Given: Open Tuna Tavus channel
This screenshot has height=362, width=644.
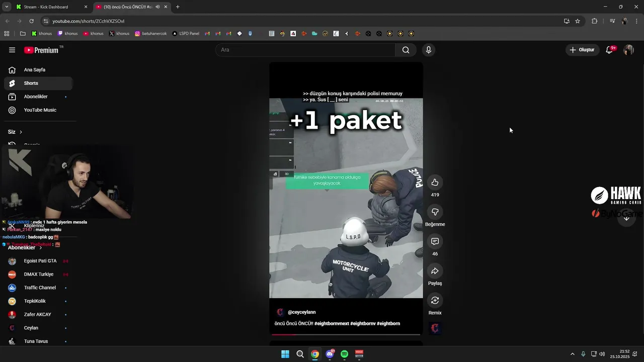Looking at the screenshot, I should tap(39, 341).
